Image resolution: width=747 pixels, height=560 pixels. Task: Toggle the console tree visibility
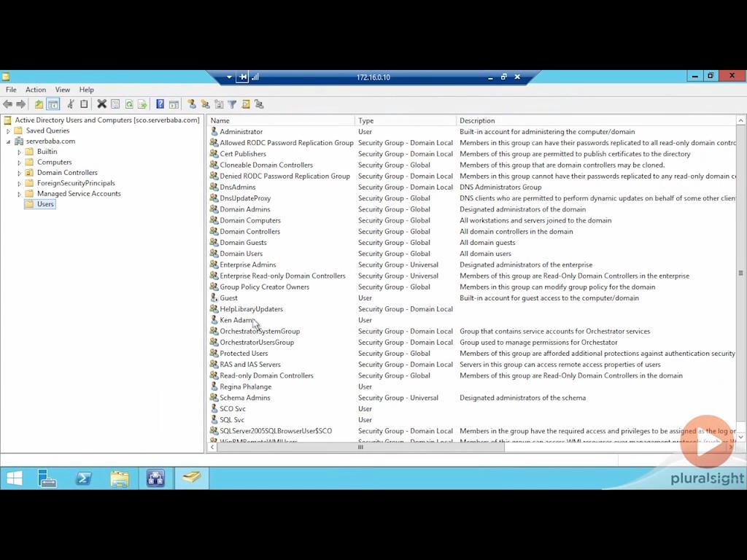point(53,104)
